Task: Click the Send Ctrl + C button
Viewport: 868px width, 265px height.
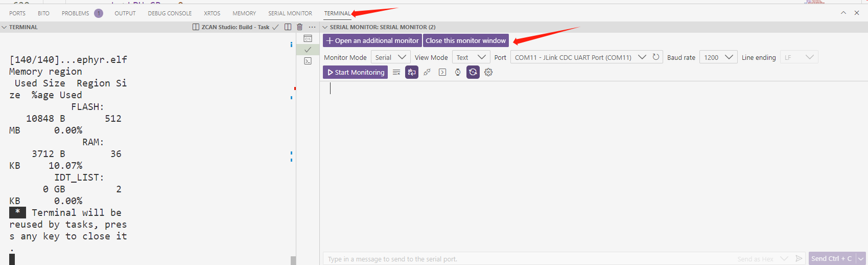Action: (x=832, y=259)
